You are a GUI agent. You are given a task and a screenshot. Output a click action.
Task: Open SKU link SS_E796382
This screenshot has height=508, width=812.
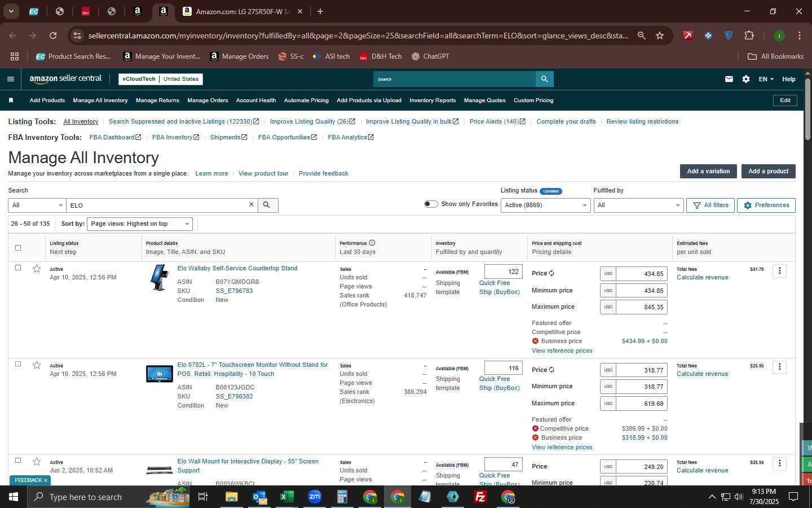(234, 396)
